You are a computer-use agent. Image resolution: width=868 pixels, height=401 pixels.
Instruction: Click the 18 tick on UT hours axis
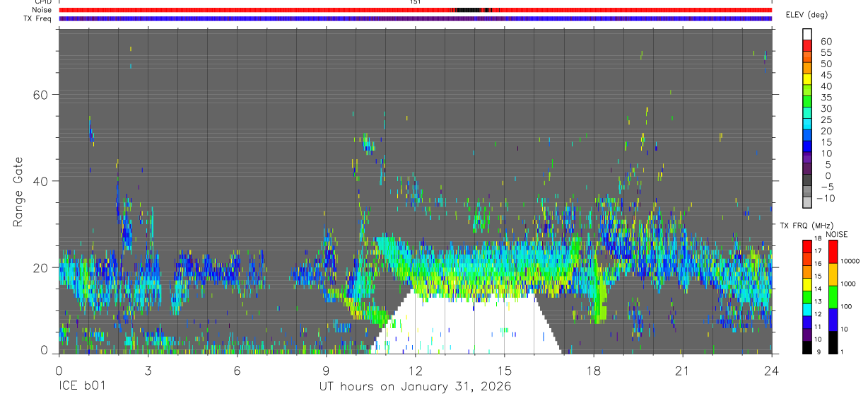tap(594, 370)
